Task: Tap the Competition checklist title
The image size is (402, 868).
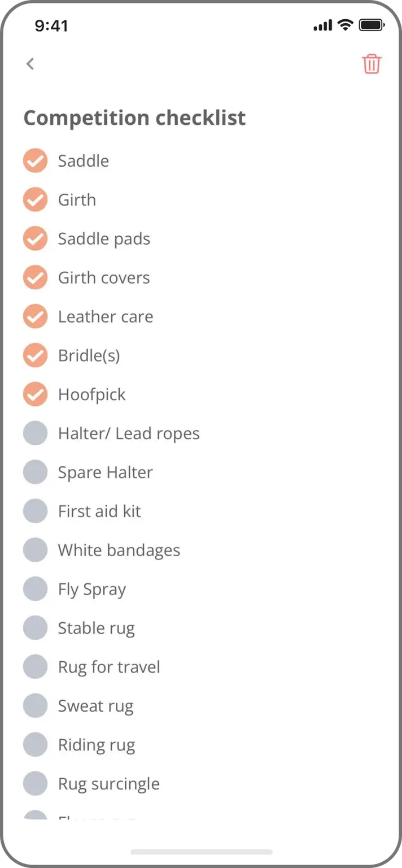Action: coord(134,118)
